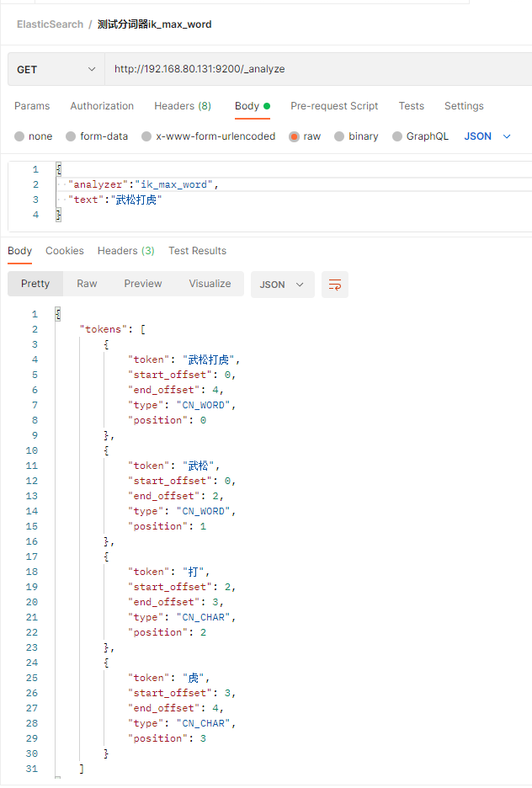This screenshot has width=532, height=788.
Task: Click the "type": "CN_CHAR" on line 21
Action: coord(182,617)
